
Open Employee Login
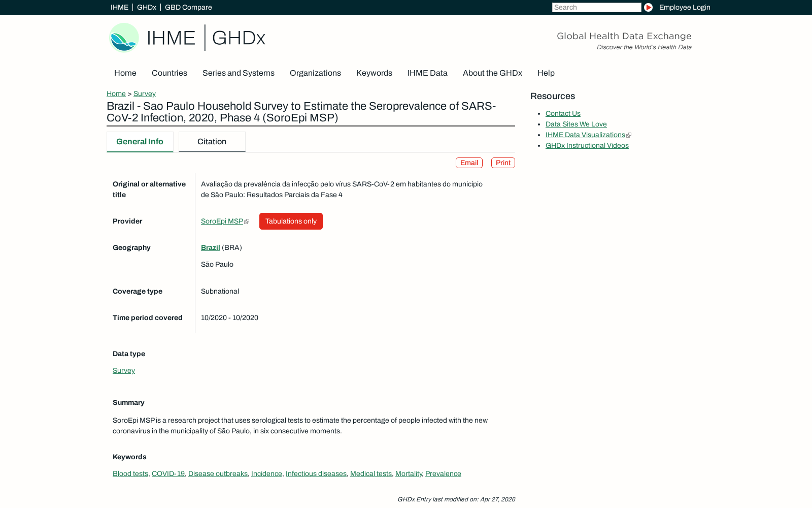685,8
